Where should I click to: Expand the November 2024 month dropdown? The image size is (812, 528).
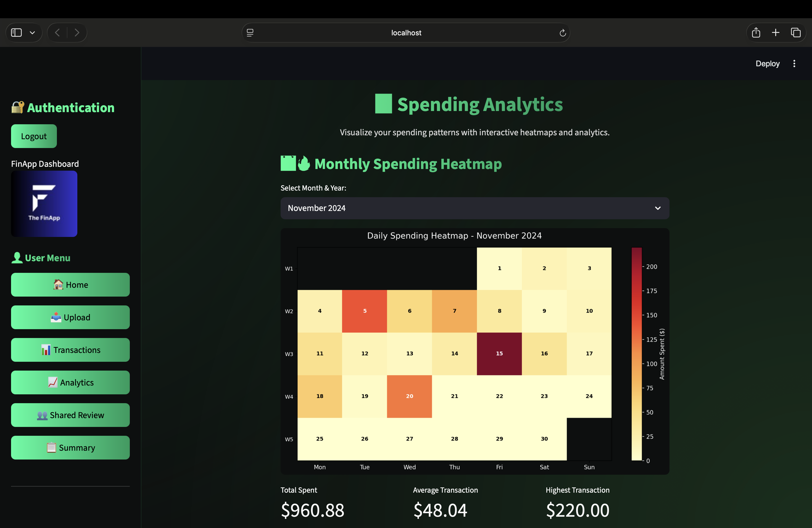coord(474,208)
